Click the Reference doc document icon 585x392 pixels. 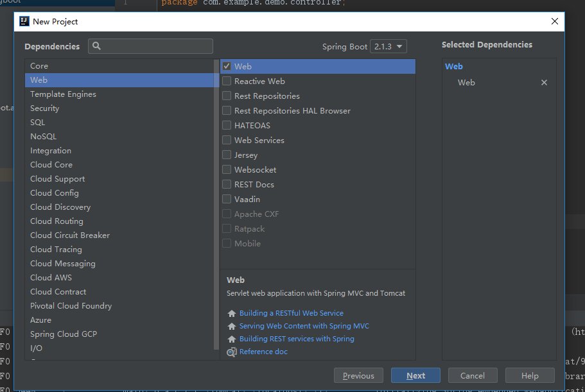coord(232,352)
